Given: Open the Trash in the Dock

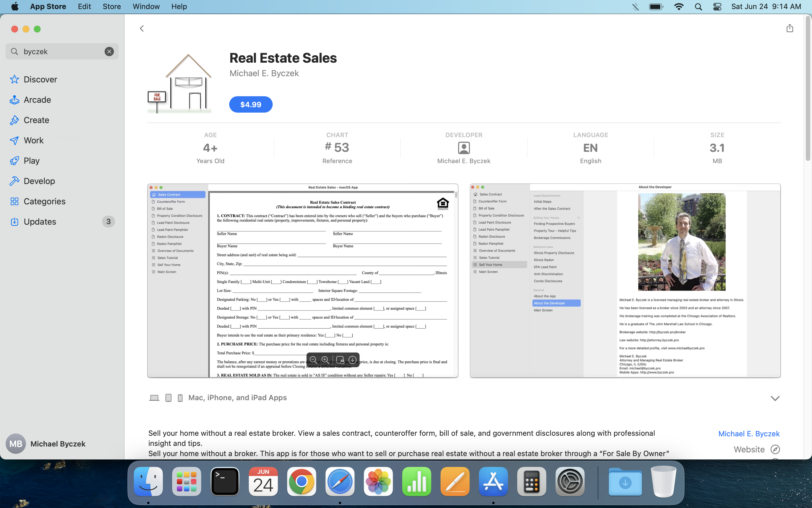Looking at the screenshot, I should coord(663,481).
